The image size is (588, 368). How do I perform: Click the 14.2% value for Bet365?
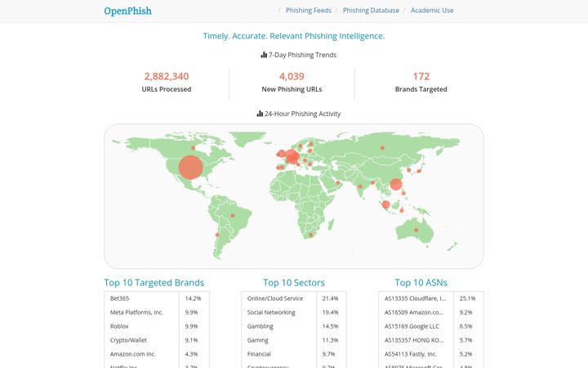pos(193,298)
